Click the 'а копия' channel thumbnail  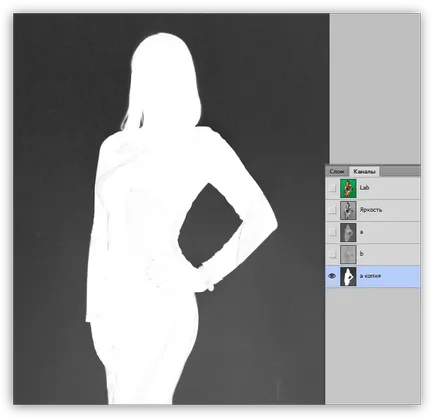(348, 276)
